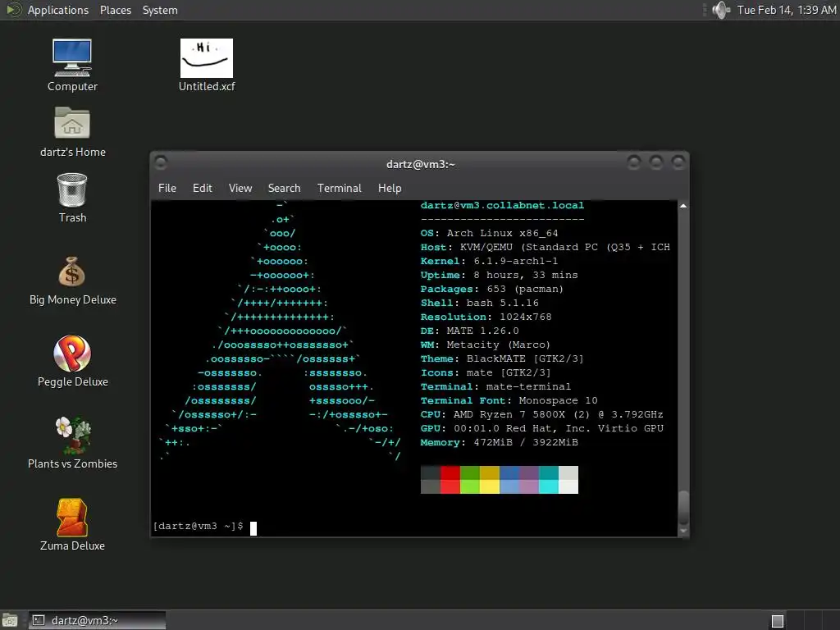Image resolution: width=840 pixels, height=630 pixels.
Task: Click the 'DE: MATE 1.26.0' line
Action: click(470, 331)
